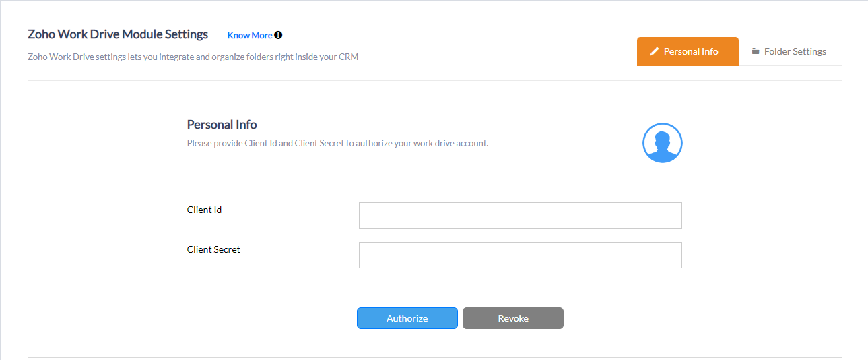Image resolution: width=868 pixels, height=360 pixels.
Task: Click the 'Please provide Client Id' instruction text
Action: [337, 143]
